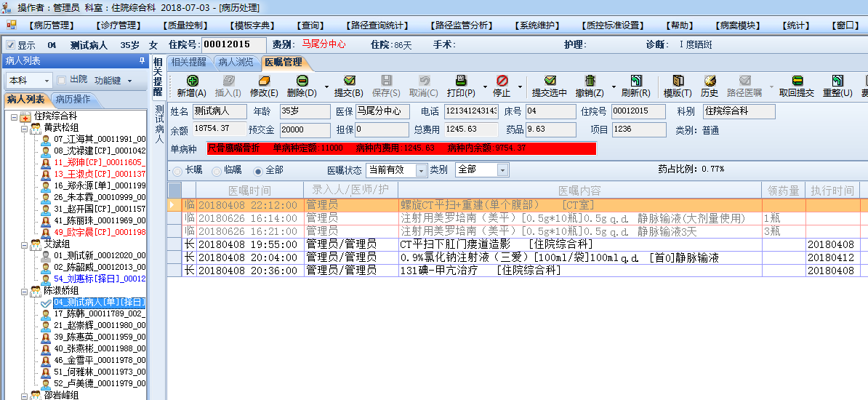
Task: Click the 历史 history icon
Action: tap(710, 81)
